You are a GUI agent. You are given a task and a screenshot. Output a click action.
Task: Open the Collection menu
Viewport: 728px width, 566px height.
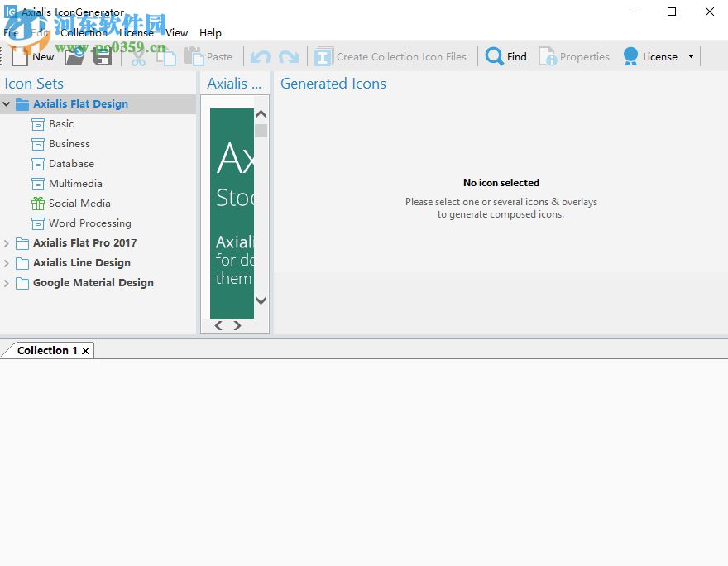click(84, 32)
